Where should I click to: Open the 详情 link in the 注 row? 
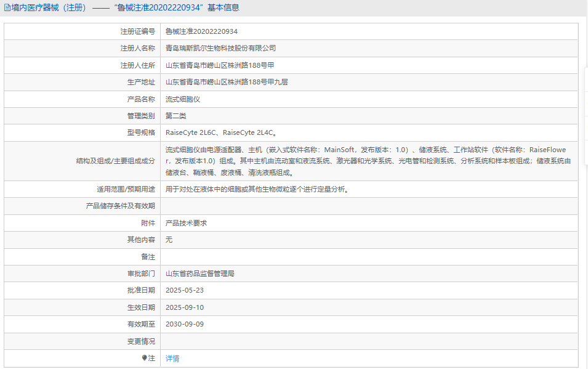tap(172, 359)
